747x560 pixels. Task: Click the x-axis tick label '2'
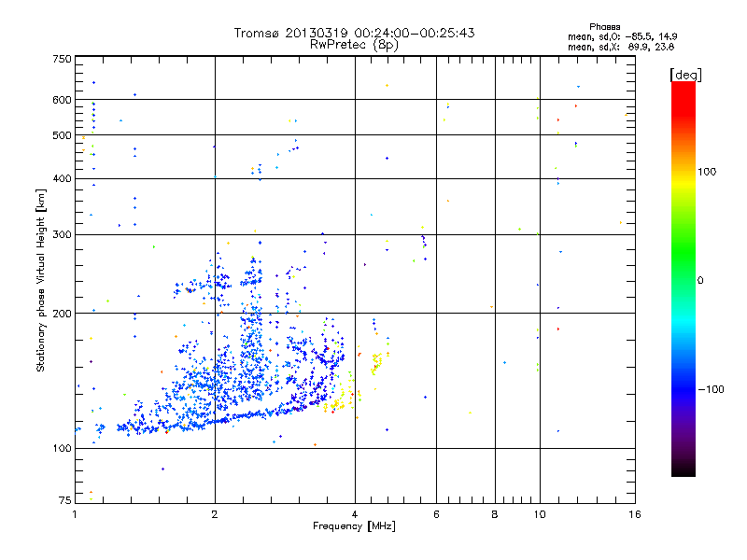pyautogui.click(x=215, y=514)
